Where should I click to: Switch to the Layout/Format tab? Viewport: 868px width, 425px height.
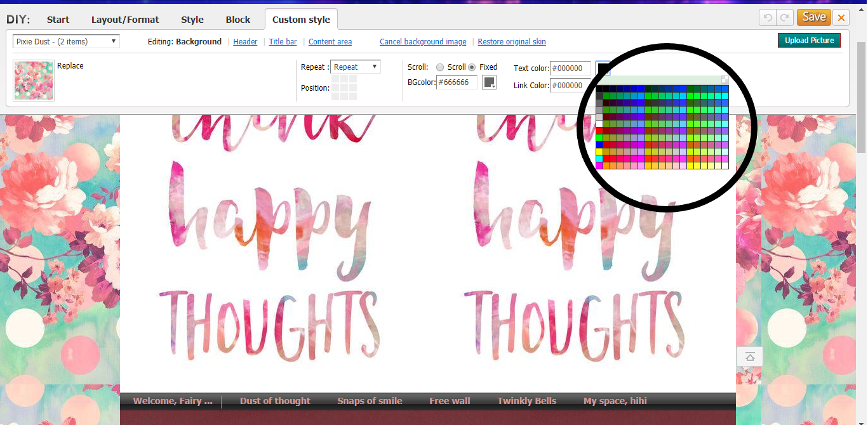(x=125, y=20)
